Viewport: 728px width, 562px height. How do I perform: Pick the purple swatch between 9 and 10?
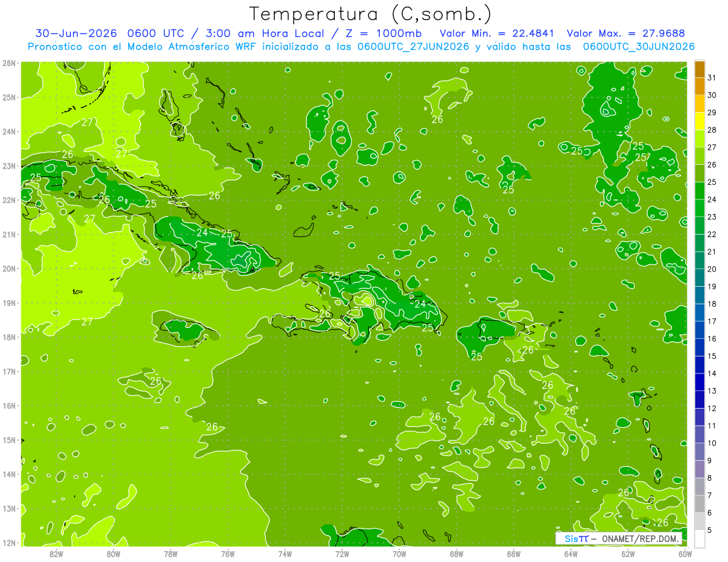699,452
